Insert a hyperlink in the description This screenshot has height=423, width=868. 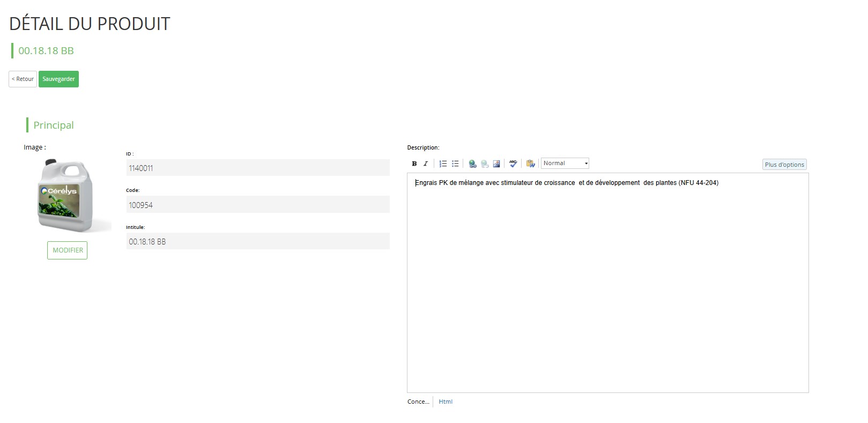pyautogui.click(x=472, y=164)
